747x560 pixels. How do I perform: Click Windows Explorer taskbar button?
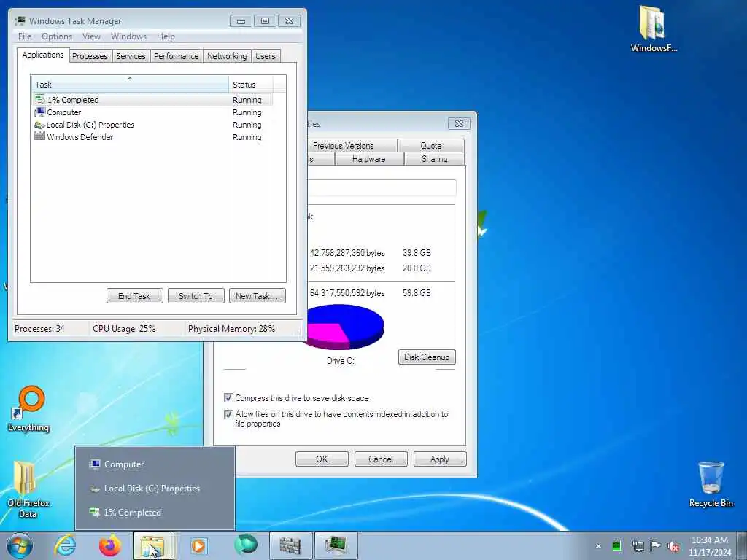pyautogui.click(x=152, y=545)
